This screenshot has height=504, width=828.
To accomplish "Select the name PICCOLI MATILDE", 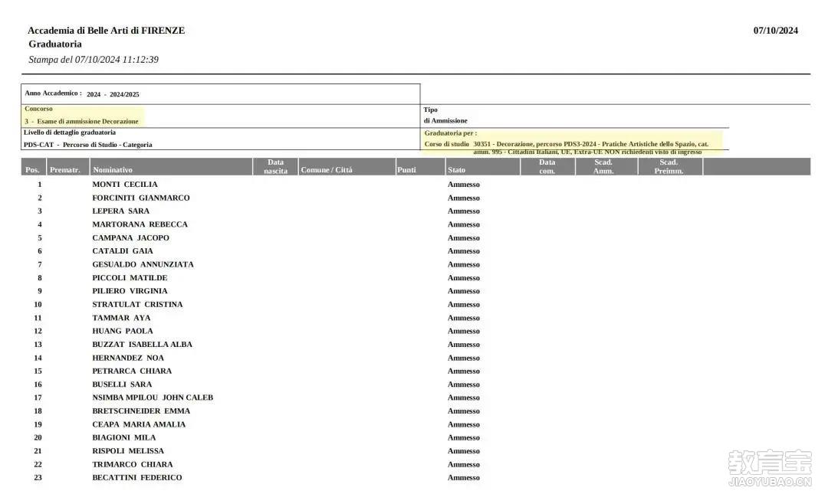I will [130, 277].
